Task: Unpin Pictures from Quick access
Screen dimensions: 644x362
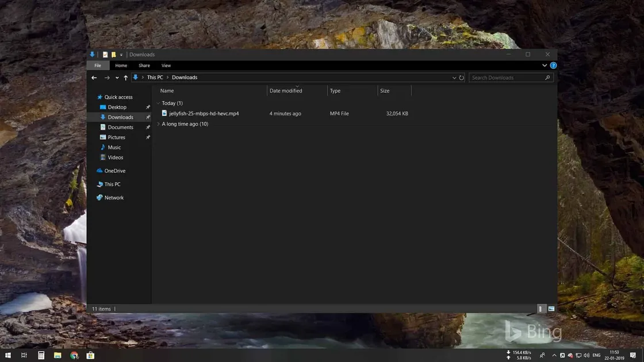Action: (148, 137)
